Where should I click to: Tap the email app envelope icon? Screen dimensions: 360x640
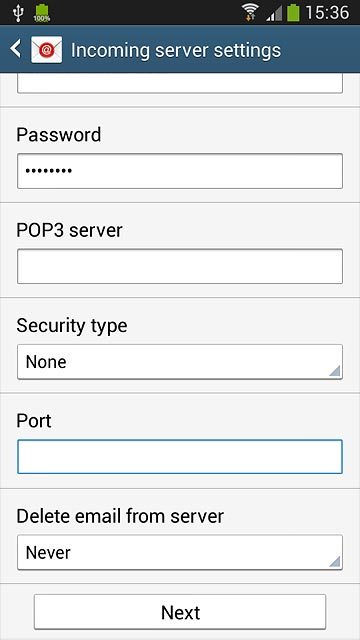pos(47,50)
